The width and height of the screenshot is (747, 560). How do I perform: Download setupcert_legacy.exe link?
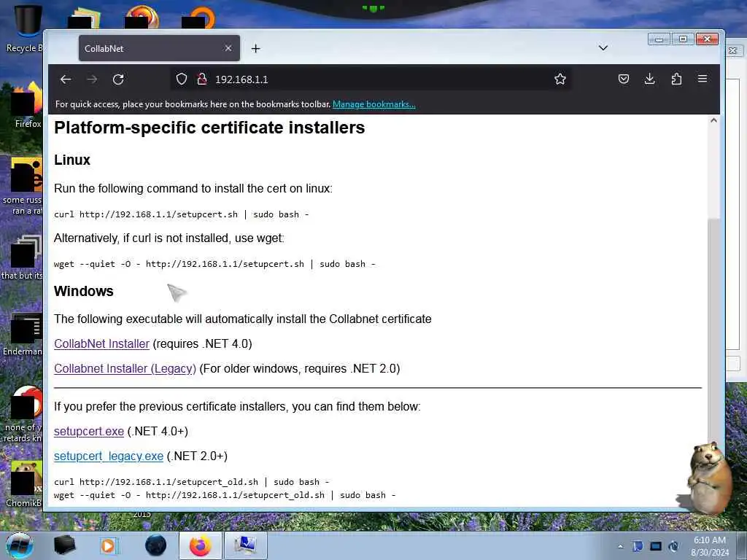click(109, 456)
